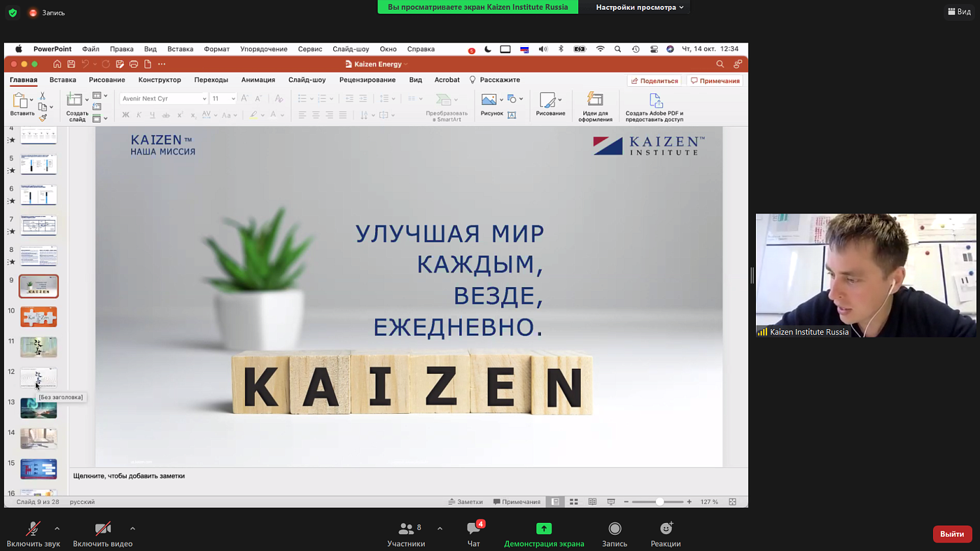Click the Decrease Indent icon
This screenshot has width=980, height=551.
click(350, 99)
